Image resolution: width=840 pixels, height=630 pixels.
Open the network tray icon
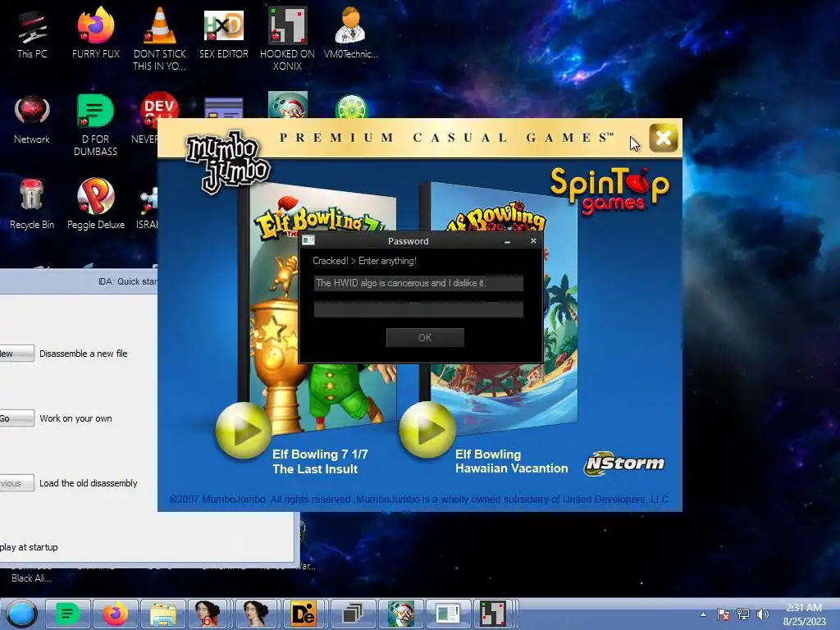pyautogui.click(x=743, y=614)
